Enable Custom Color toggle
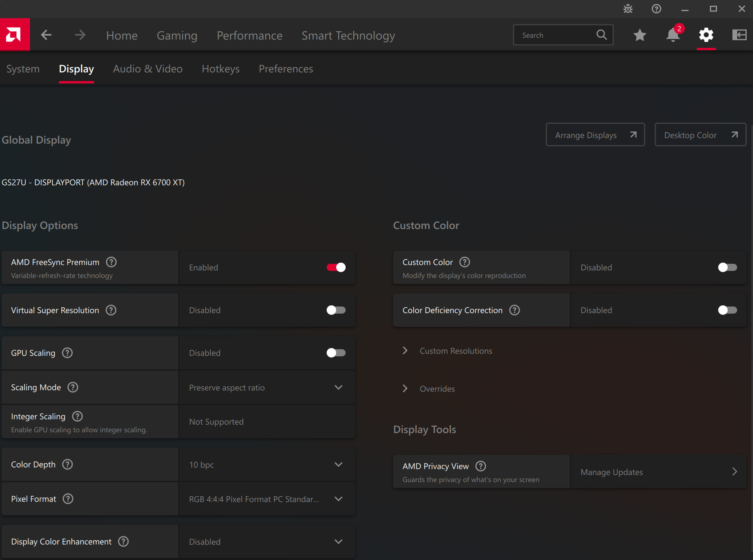Viewport: 753px width, 560px height. 728,267
